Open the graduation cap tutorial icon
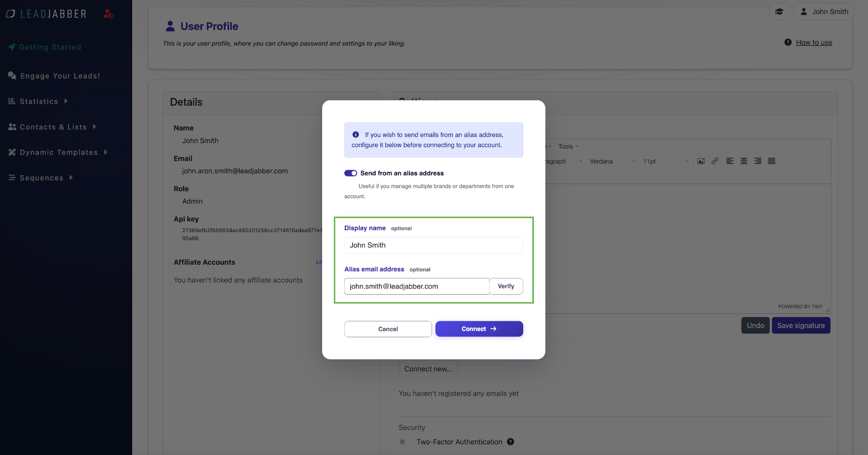 [779, 12]
